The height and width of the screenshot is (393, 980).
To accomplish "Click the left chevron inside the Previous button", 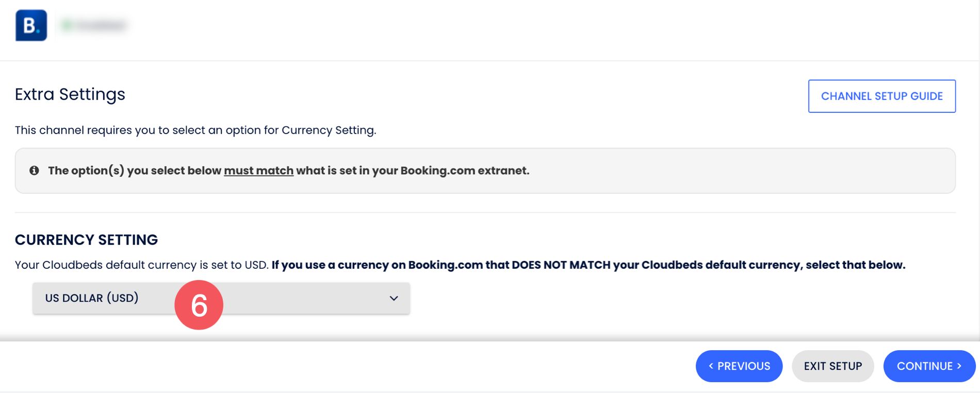I will pyautogui.click(x=711, y=366).
